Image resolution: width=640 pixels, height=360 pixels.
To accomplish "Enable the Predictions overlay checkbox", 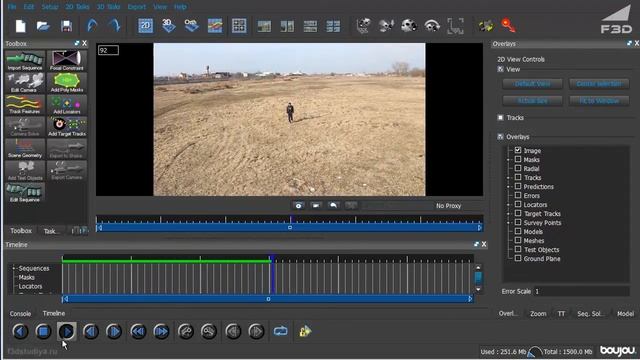I will pyautogui.click(x=518, y=186).
